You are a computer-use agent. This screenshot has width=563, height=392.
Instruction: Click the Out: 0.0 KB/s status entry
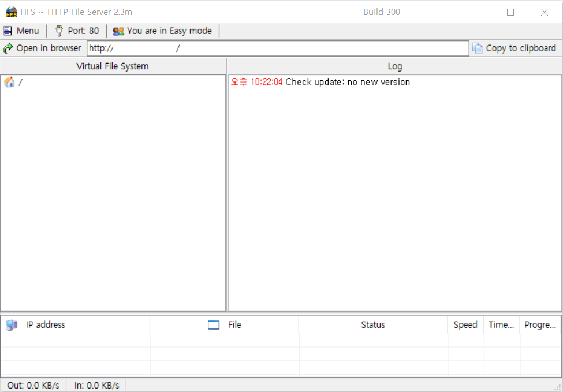33,386
